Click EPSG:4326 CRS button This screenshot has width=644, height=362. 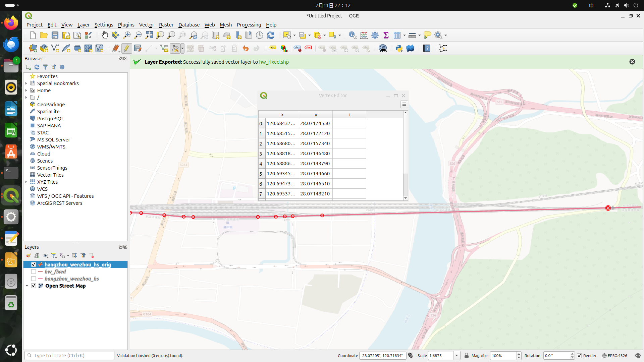(614, 356)
